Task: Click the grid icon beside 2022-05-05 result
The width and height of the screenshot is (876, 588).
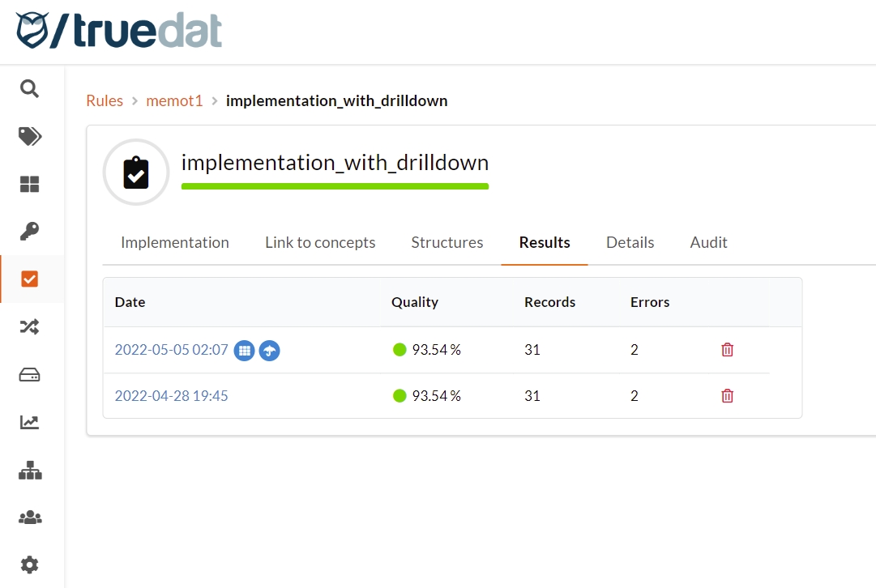Action: (245, 351)
